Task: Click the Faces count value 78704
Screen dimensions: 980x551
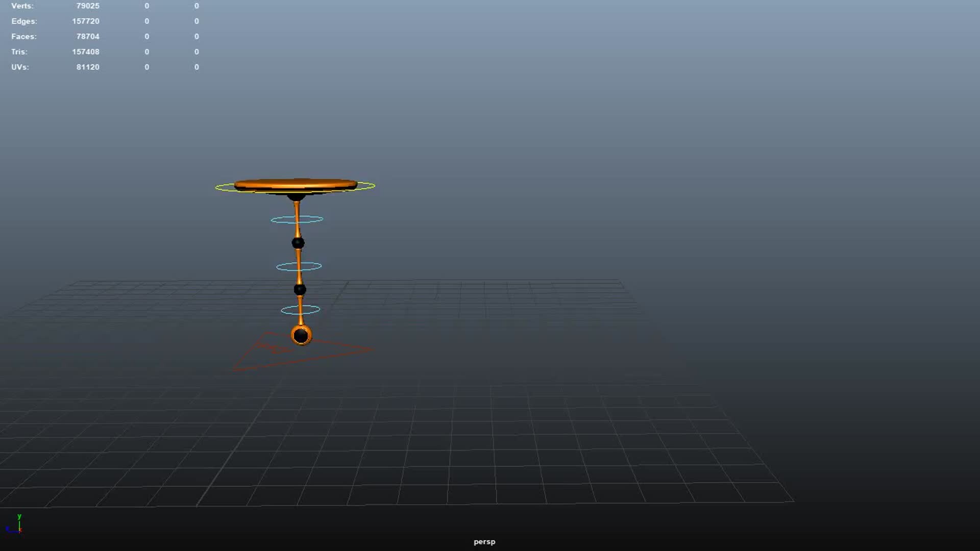Action: point(88,36)
